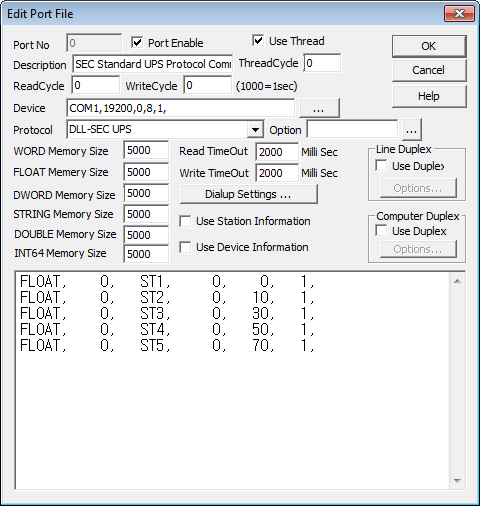480x506 pixels.
Task: Click the WORD Memory Size field
Action: point(146,150)
